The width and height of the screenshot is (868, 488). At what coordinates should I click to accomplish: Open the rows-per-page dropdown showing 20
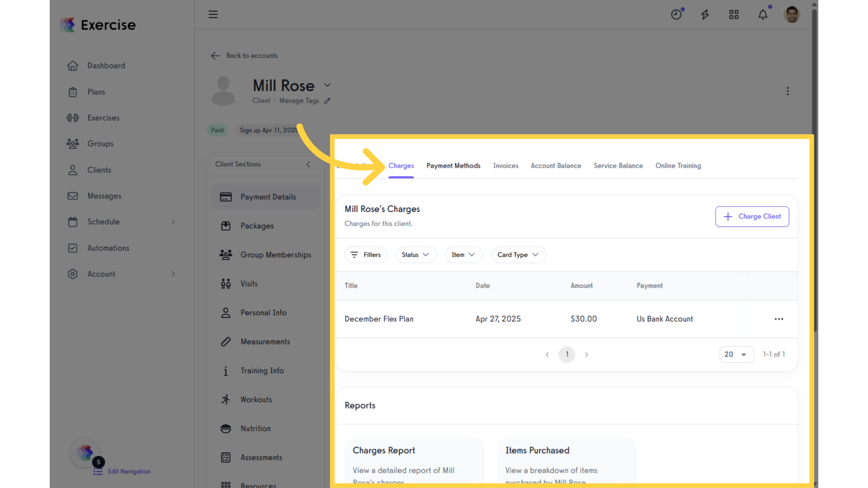click(x=736, y=355)
